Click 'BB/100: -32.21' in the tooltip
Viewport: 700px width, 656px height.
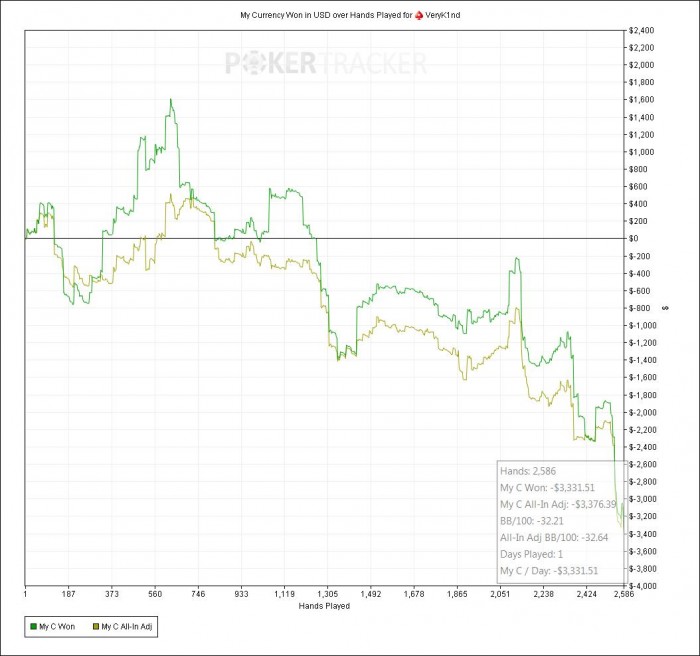point(532,521)
